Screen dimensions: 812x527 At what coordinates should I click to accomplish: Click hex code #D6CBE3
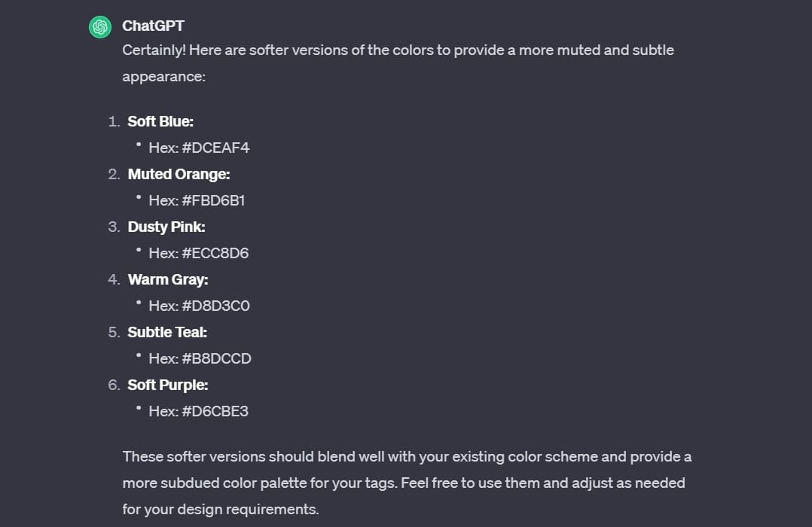(x=215, y=411)
